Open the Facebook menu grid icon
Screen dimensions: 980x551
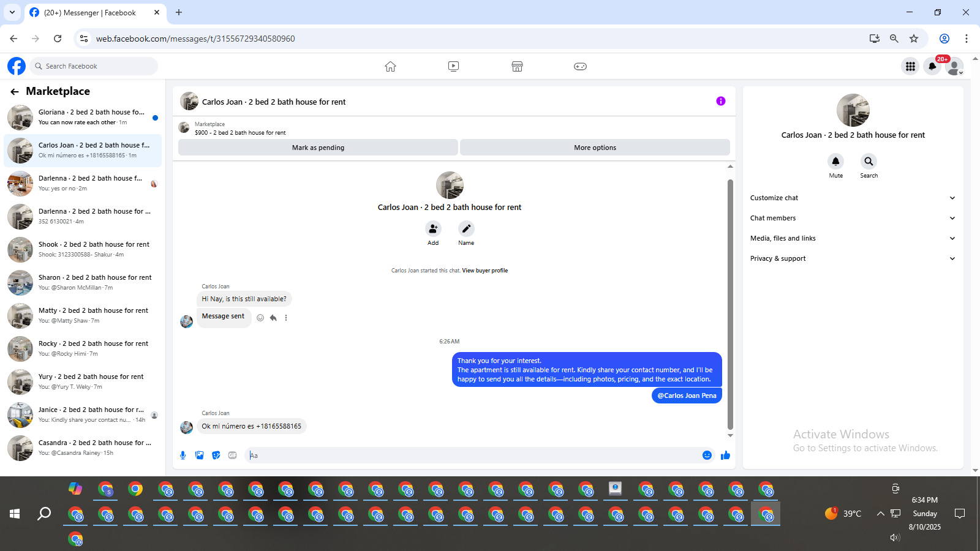pyautogui.click(x=911, y=66)
